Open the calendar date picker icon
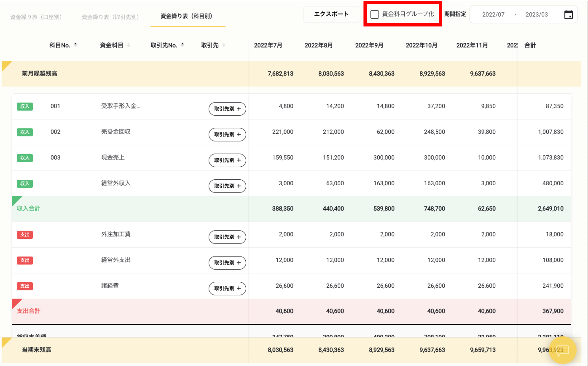The image size is (588, 366). [568, 14]
